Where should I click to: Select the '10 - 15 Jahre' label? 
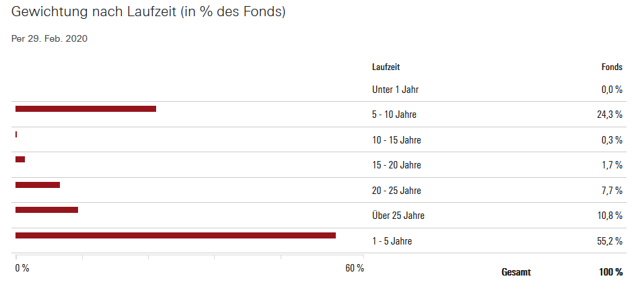[396, 140]
